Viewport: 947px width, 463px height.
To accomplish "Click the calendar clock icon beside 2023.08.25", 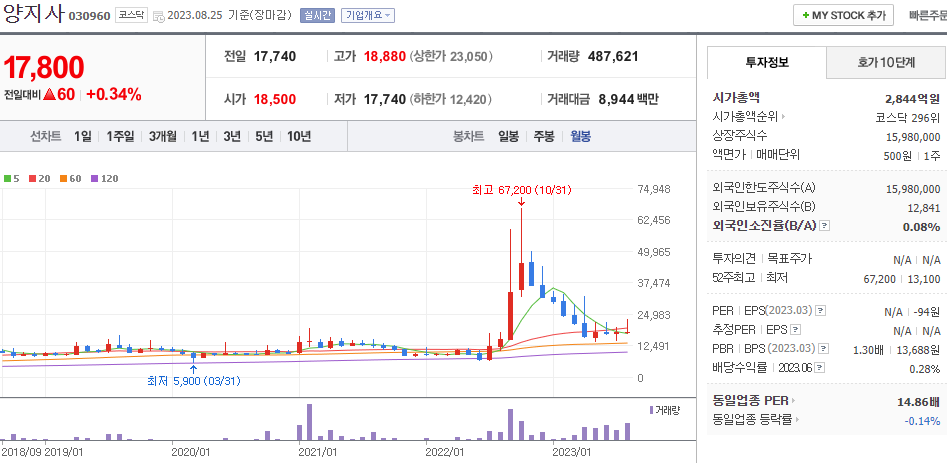I will (158, 16).
